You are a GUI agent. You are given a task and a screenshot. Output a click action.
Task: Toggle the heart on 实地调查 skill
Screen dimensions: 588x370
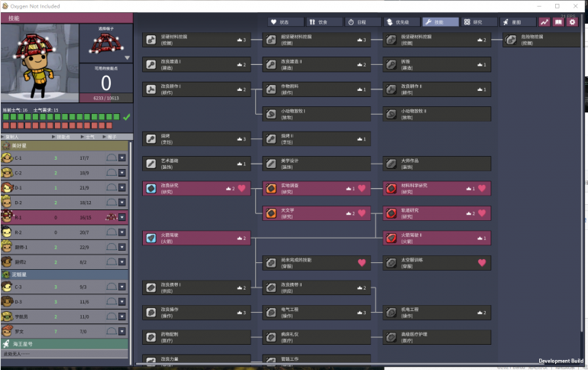tap(362, 188)
